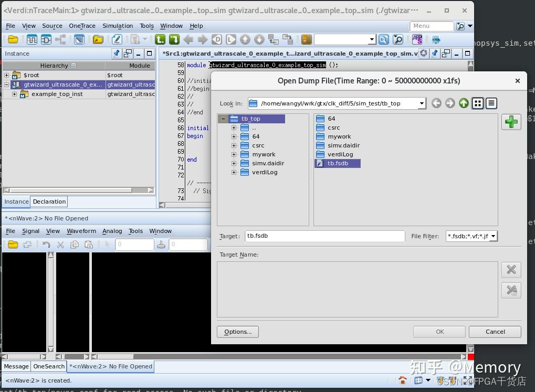
Task: Expand the simv.daidir folder in the directory tree
Action: pyautogui.click(x=234, y=163)
